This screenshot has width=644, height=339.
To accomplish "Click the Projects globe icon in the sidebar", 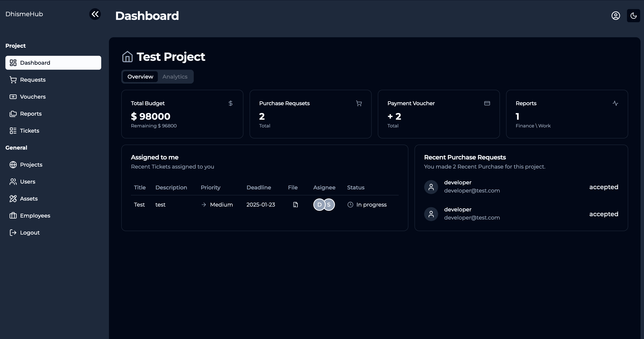I will pos(13,165).
